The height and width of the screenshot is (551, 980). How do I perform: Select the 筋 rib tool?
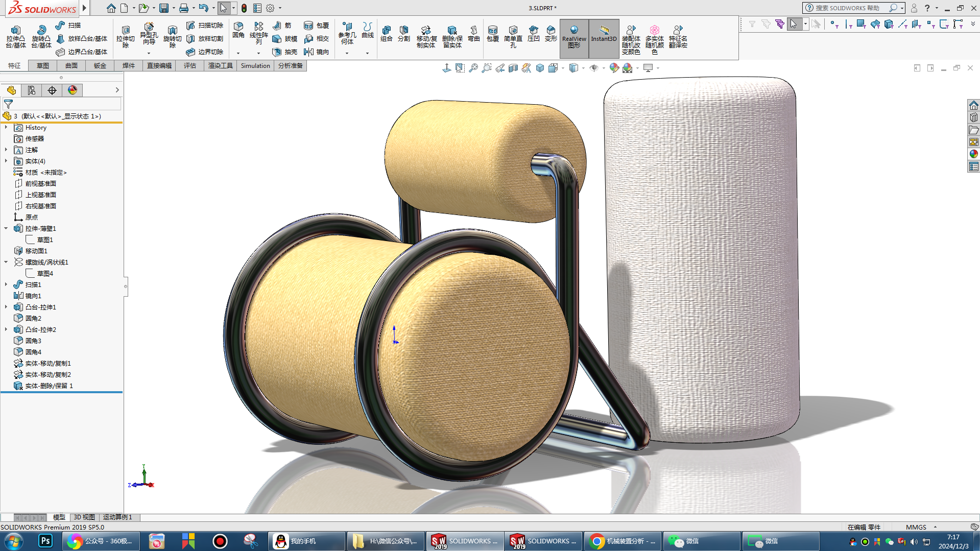coord(282,26)
